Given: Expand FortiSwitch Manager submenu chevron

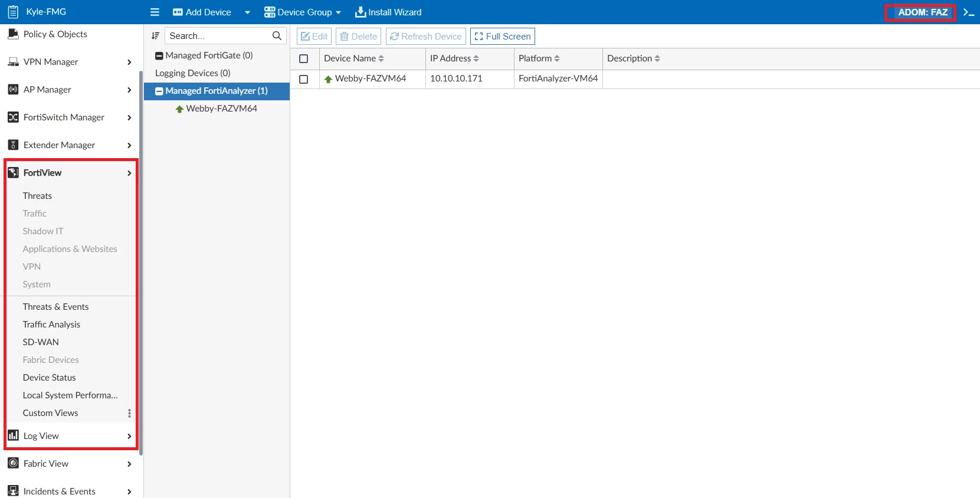Looking at the screenshot, I should (129, 117).
